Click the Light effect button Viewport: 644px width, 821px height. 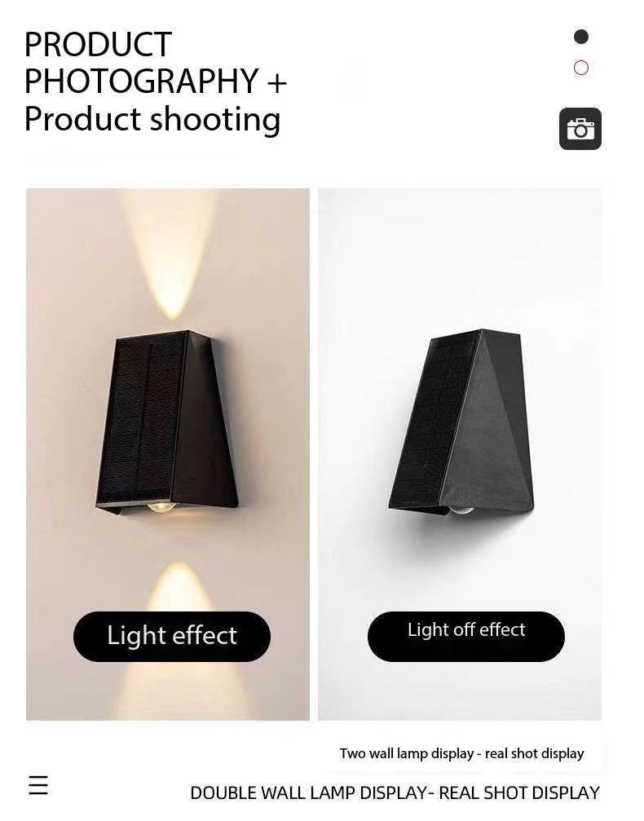pos(172,636)
